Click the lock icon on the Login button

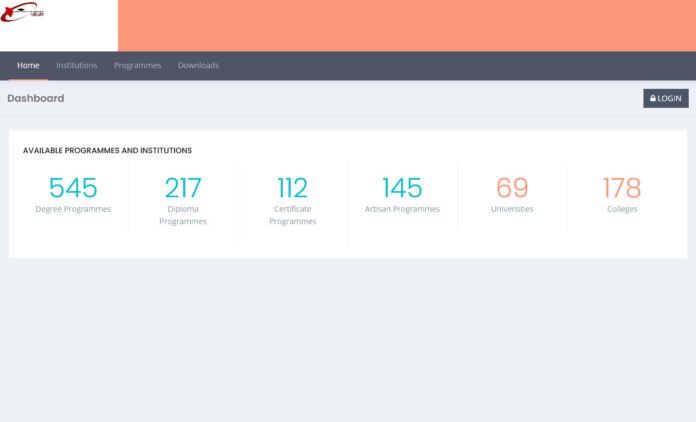coord(653,98)
